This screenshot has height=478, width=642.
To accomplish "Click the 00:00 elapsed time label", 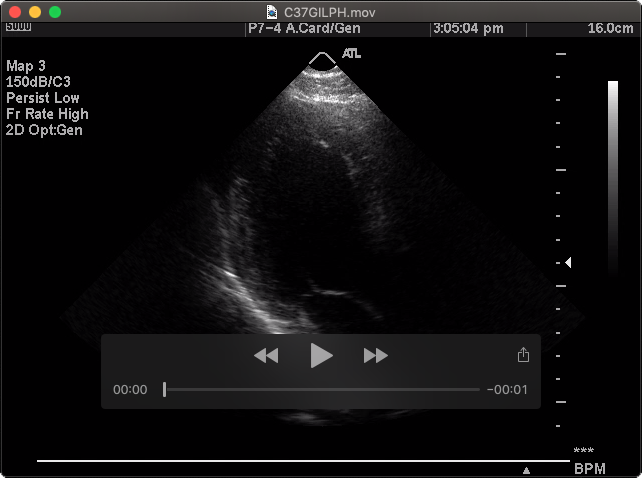I will click(130, 390).
